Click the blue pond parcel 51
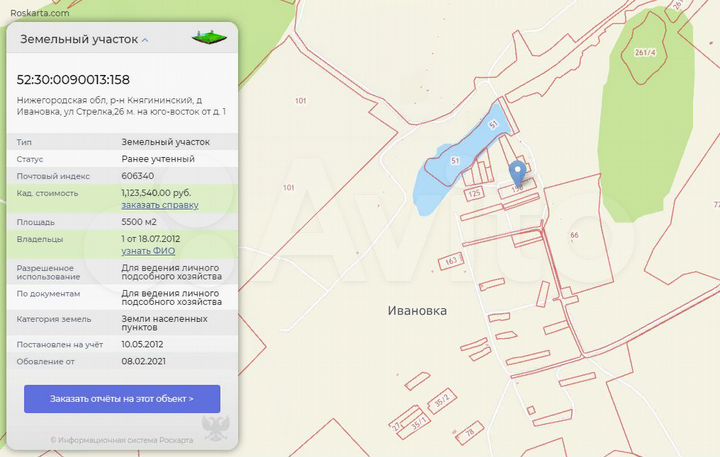The height and width of the screenshot is (457, 720). (x=455, y=160)
